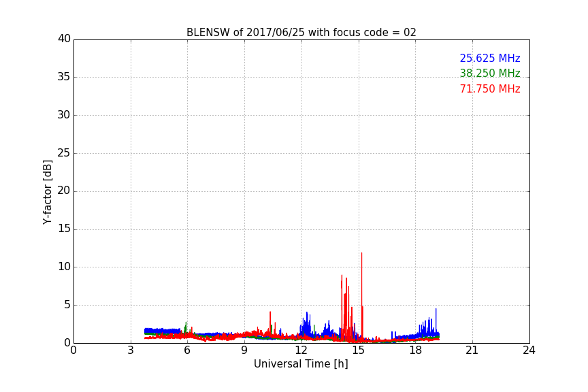588x392 pixels.
Task: Click the x-axis tick label '6'
Action: click(187, 350)
